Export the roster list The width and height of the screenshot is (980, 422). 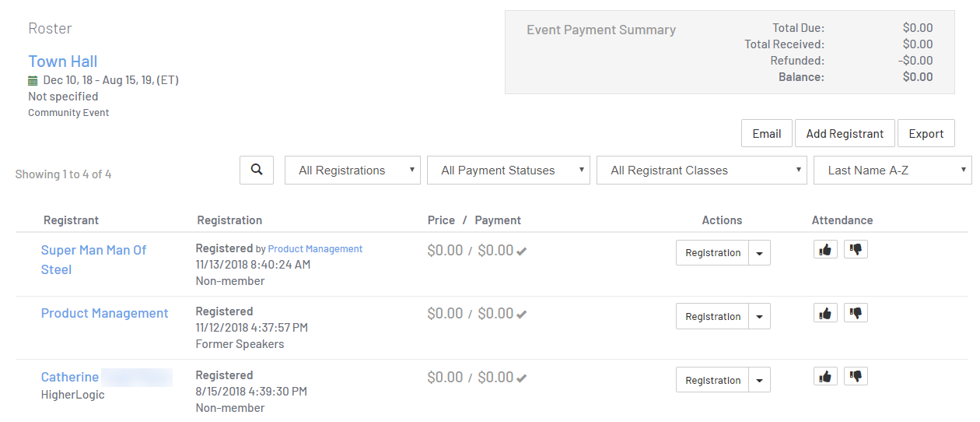tap(926, 133)
